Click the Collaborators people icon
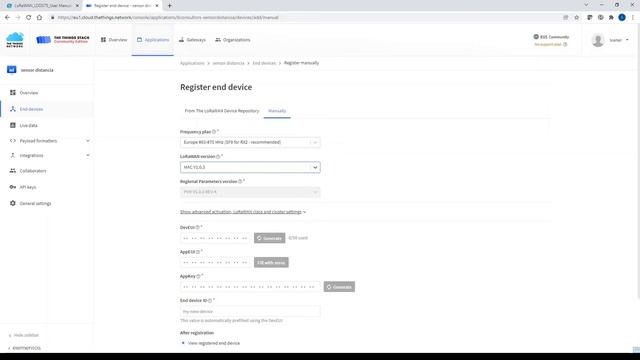 tap(13, 171)
